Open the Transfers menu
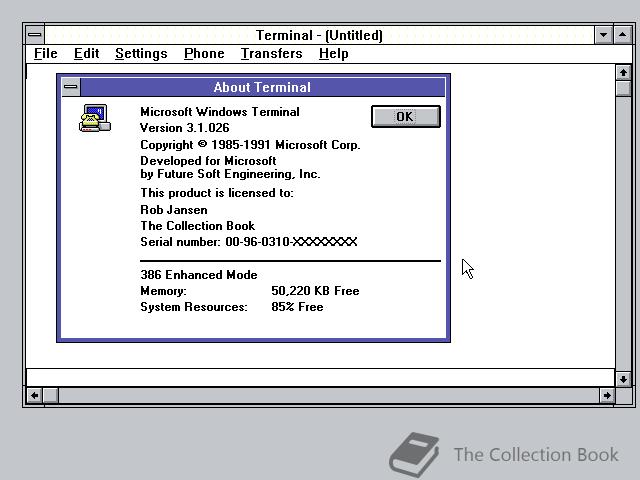The width and height of the screenshot is (640, 480). pos(271,53)
